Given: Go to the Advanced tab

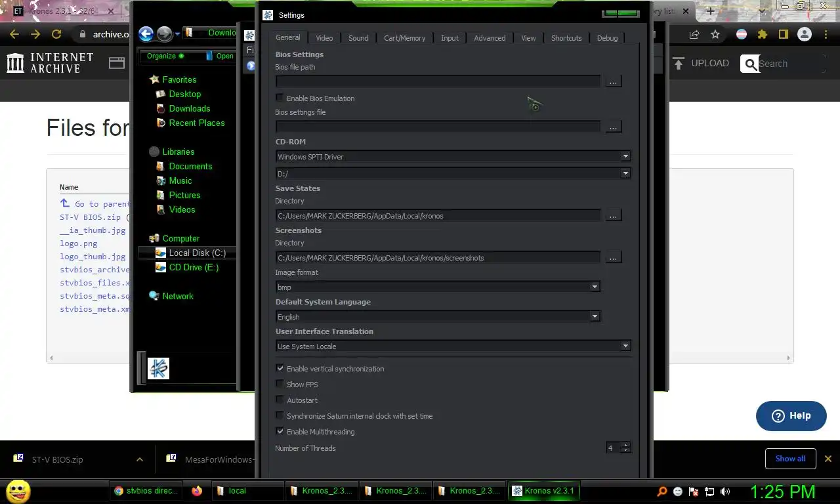Looking at the screenshot, I should [490, 38].
